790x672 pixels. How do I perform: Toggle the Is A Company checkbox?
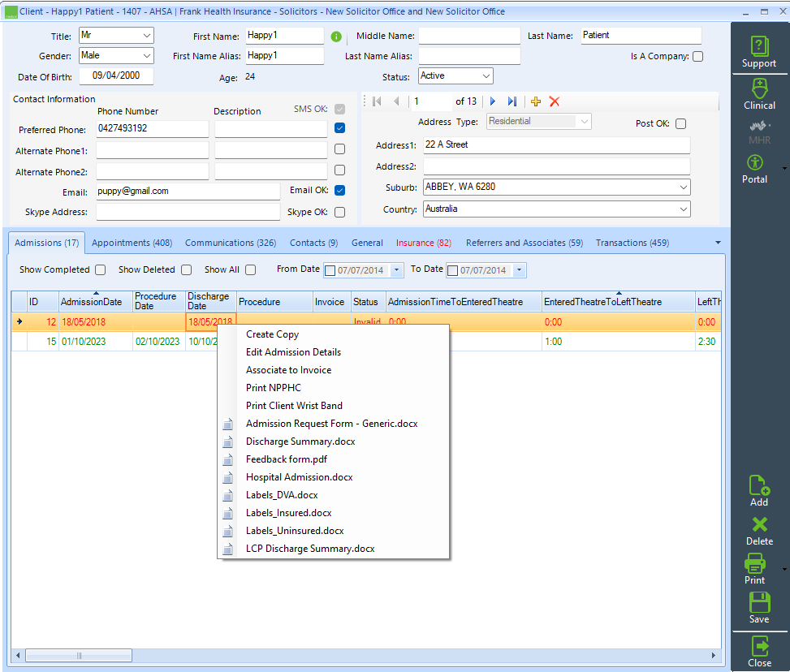(697, 57)
